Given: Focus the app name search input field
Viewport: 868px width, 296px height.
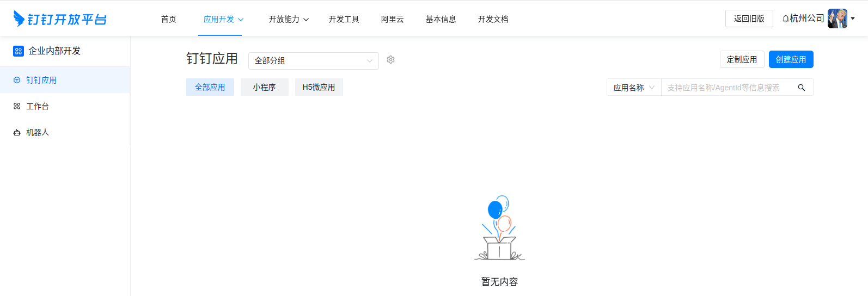Looking at the screenshot, I should coord(727,88).
